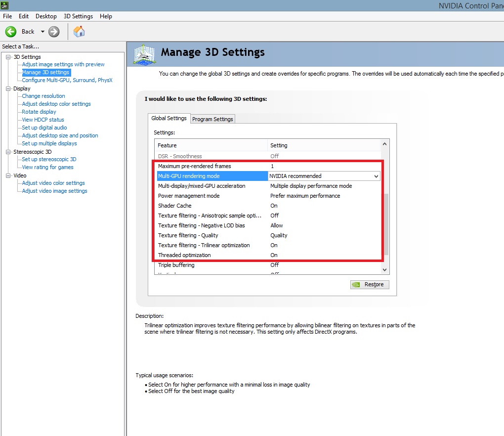Screen dimensions: 504x436
Task: Select the Maximum pre-rendered frames row
Action: pyautogui.click(x=268, y=166)
